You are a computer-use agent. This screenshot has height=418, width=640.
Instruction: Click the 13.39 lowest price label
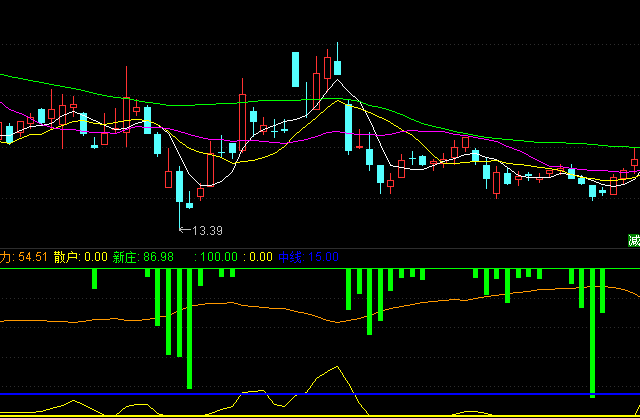click(x=207, y=231)
